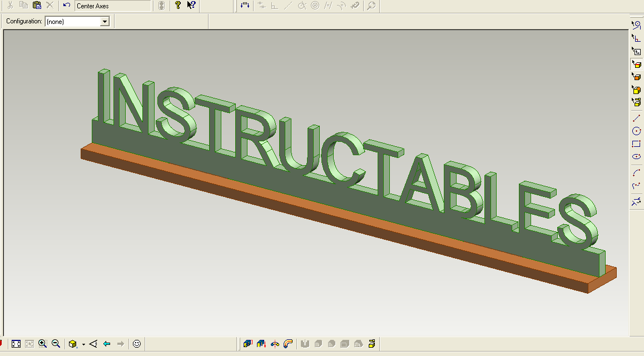644x356 pixels.
Task: Click the Paste clipboard icon
Action: click(37, 6)
